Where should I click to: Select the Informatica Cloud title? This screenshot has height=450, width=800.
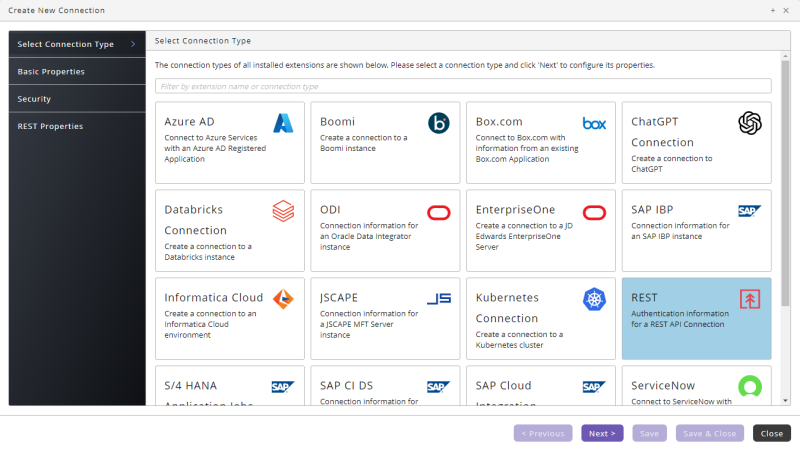coord(214,297)
